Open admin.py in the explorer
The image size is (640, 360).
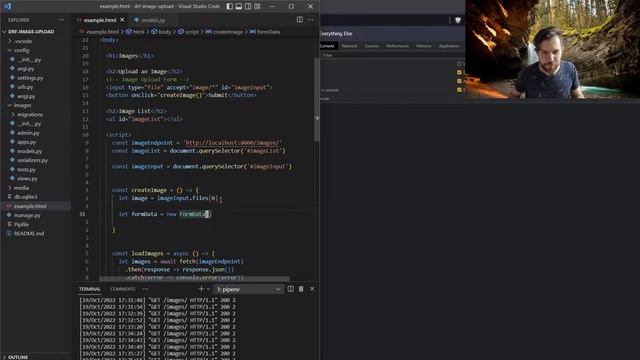click(28, 133)
